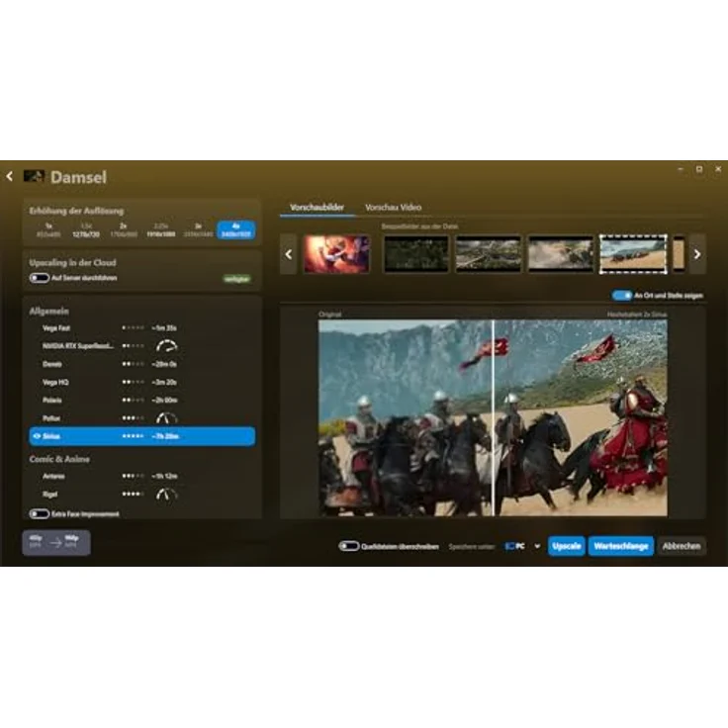728x728 pixels.
Task: Choose the Vega HQ upscaling model
Action: pos(141,382)
